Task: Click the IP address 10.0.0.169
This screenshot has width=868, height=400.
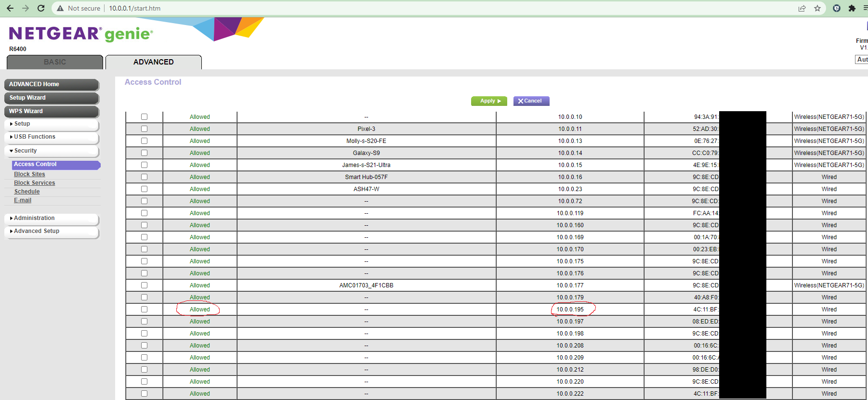Action: coord(570,237)
